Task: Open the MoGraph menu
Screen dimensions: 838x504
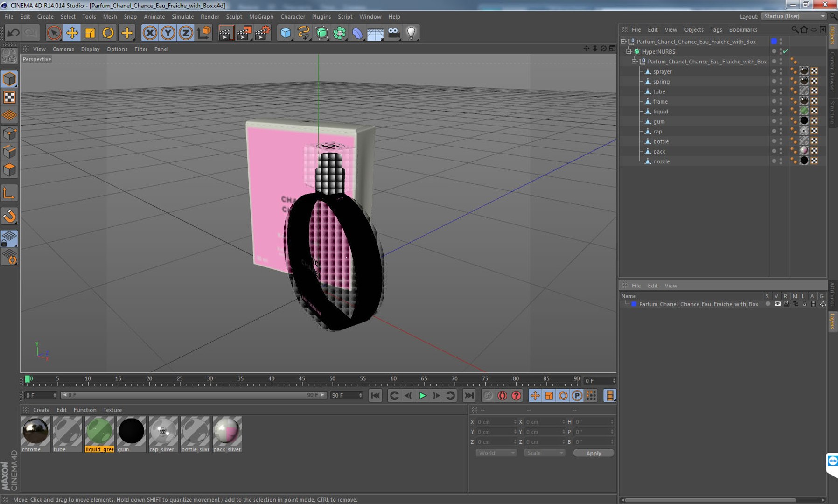Action: point(261,16)
